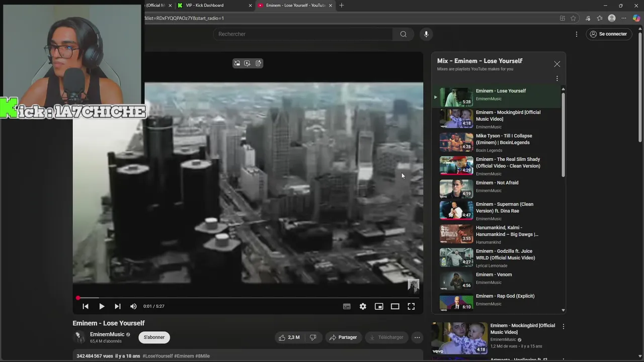Open the browser favorites list icon
The height and width of the screenshot is (362, 644).
click(x=600, y=18)
